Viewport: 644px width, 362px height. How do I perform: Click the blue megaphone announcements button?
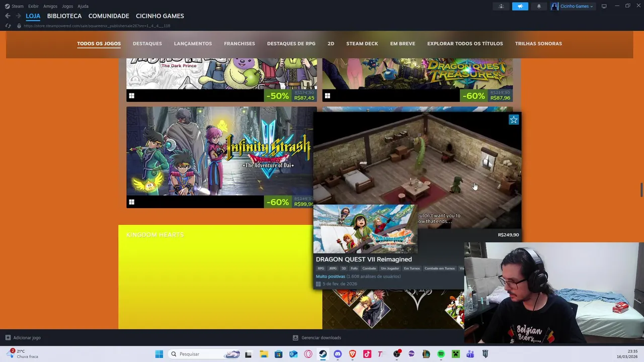pos(520,6)
